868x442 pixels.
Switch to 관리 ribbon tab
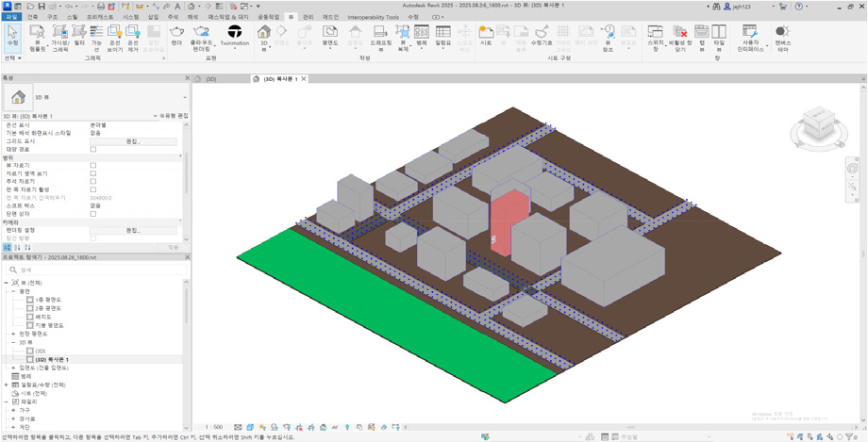click(309, 17)
